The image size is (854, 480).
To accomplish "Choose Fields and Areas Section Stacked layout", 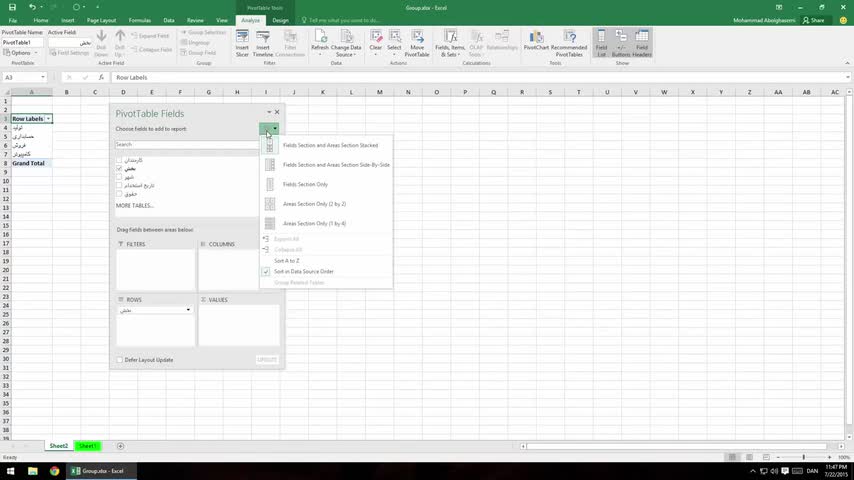I will click(x=326, y=145).
